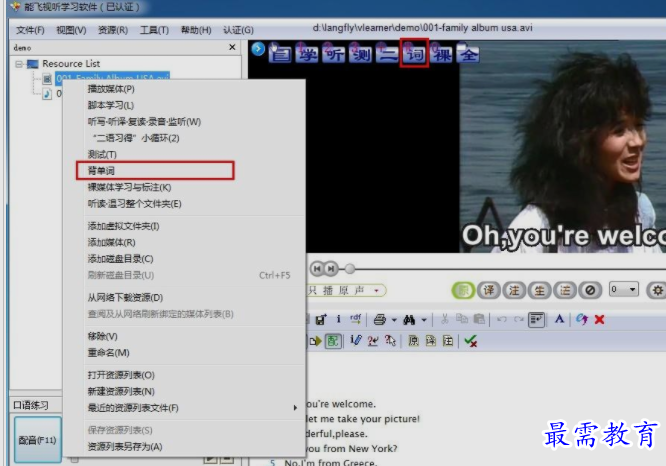Collapse the Resource List tree node
Screen dimensions: 666x466
[19, 64]
